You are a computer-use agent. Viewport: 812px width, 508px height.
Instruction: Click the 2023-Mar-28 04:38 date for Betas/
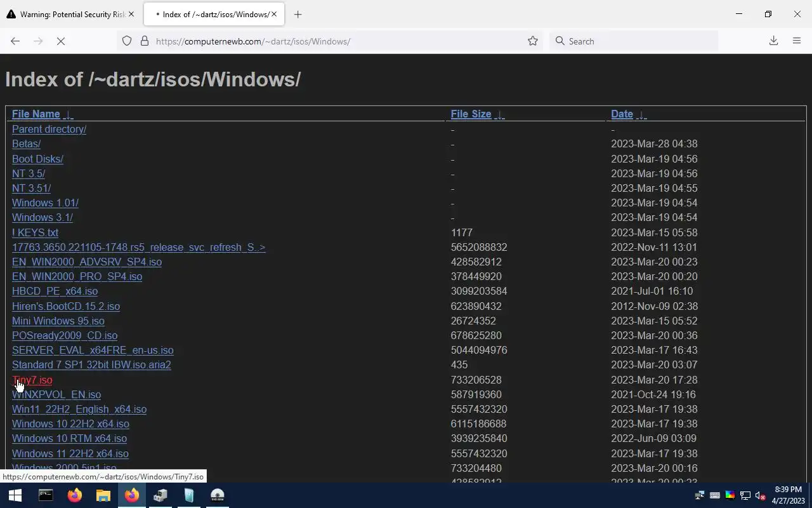coord(654,144)
